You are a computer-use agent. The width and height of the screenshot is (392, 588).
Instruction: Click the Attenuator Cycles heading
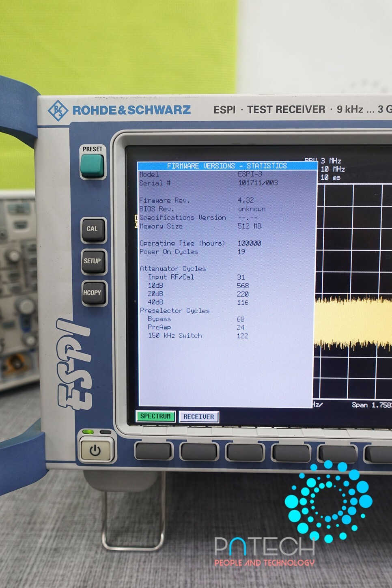click(173, 269)
